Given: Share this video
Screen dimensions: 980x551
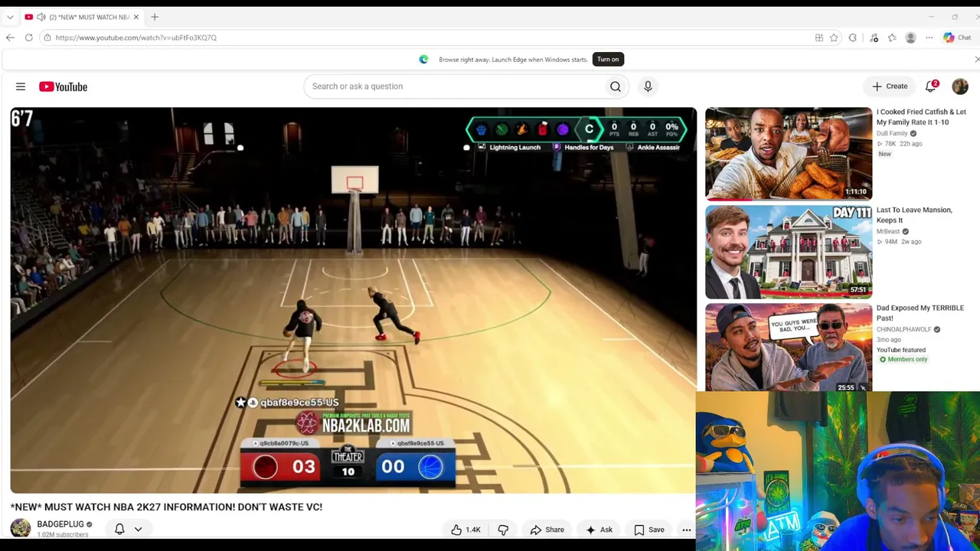Looking at the screenshot, I should click(547, 530).
